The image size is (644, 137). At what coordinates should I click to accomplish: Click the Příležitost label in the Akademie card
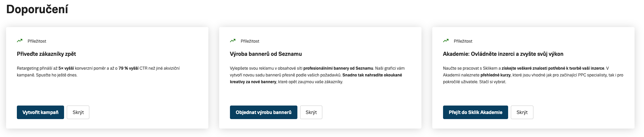(463, 41)
